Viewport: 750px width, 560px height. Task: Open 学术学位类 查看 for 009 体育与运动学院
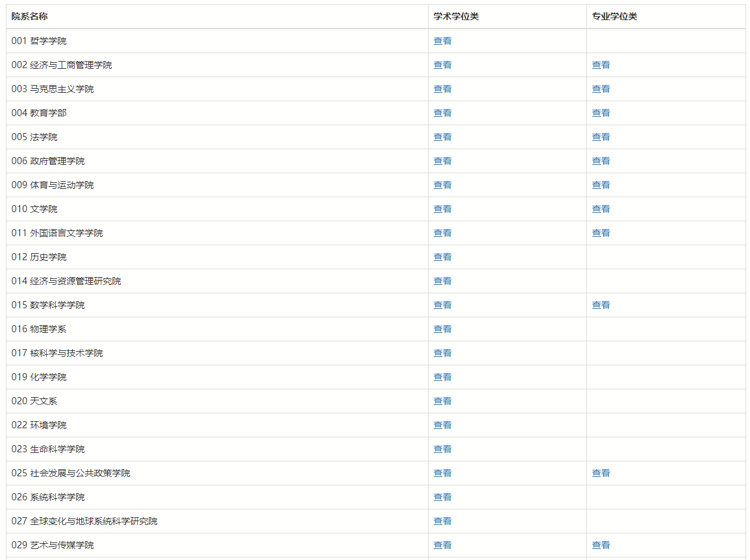click(442, 185)
